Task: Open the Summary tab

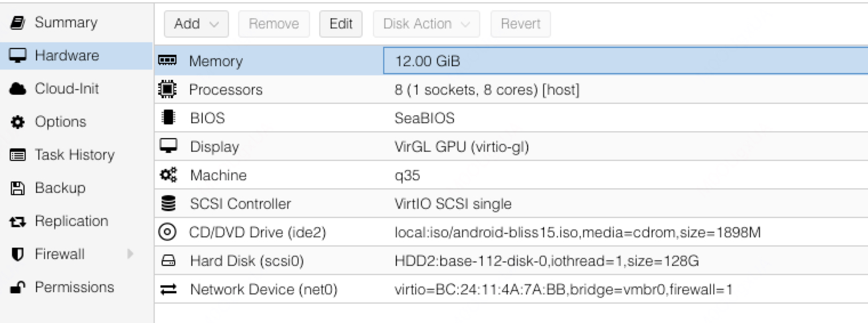Action: coord(66,23)
